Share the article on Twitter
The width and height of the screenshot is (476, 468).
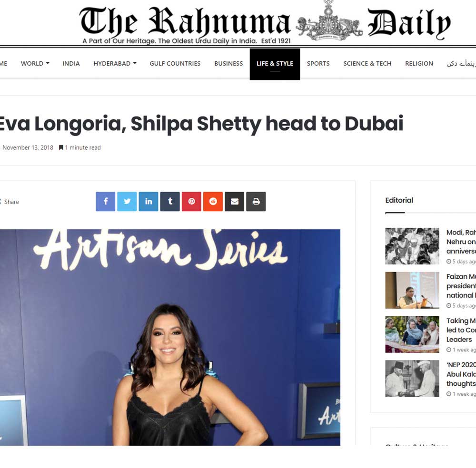click(x=127, y=201)
